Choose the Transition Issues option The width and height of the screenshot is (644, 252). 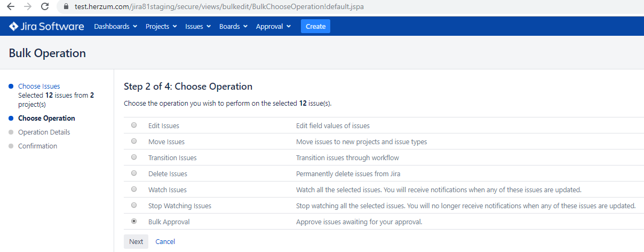[x=134, y=157]
